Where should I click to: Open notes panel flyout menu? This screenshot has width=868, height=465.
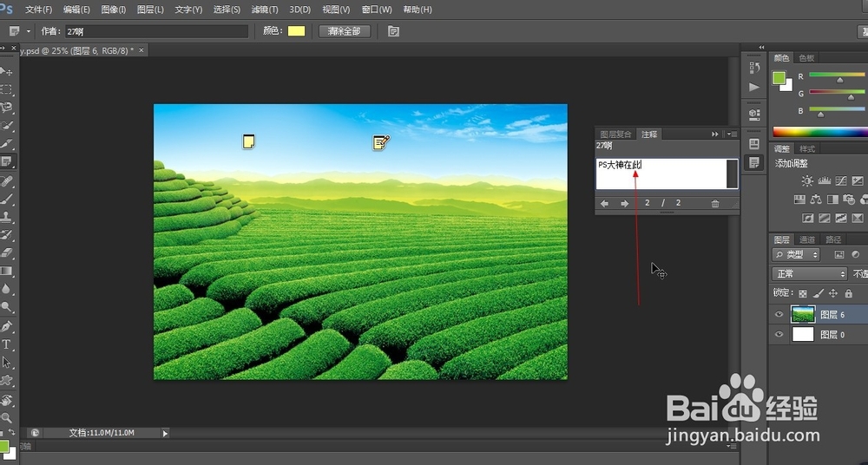[x=733, y=134]
